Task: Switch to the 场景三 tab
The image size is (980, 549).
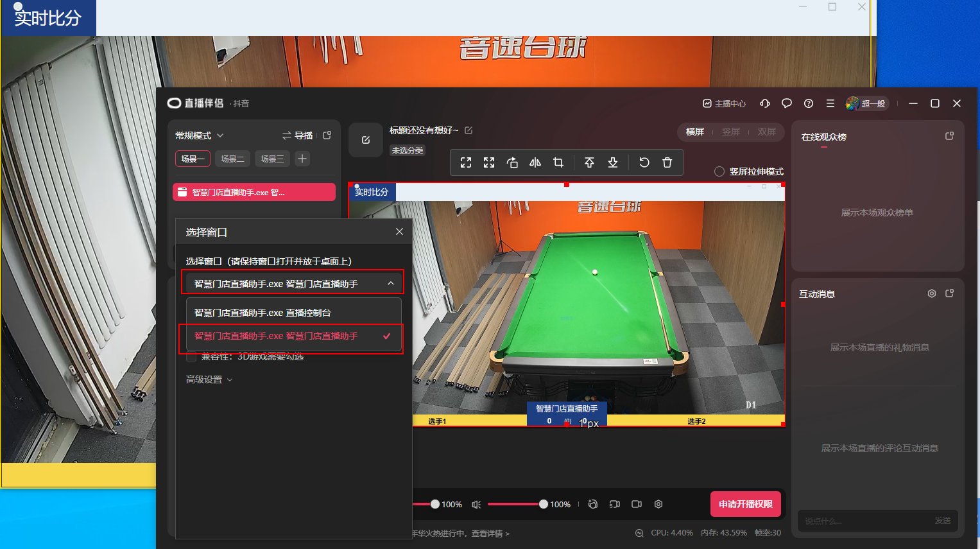Action: coord(272,159)
